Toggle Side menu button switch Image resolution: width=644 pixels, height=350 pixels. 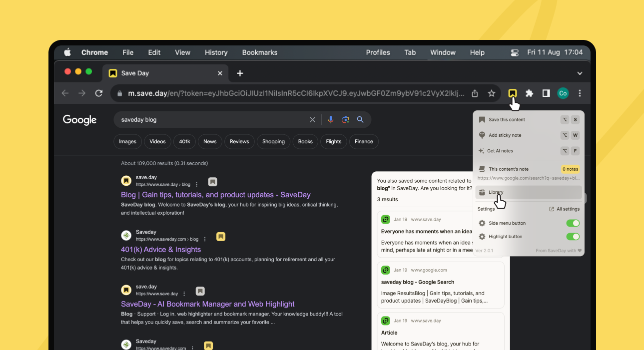573,223
